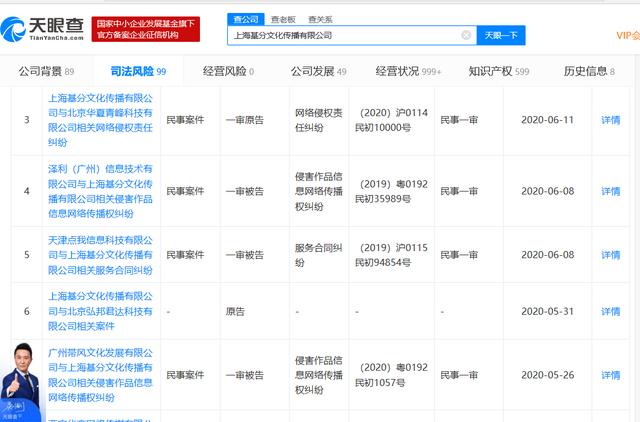The height and width of the screenshot is (422, 640).
Task: Click the date 2020-06-11
Action: [547, 120]
